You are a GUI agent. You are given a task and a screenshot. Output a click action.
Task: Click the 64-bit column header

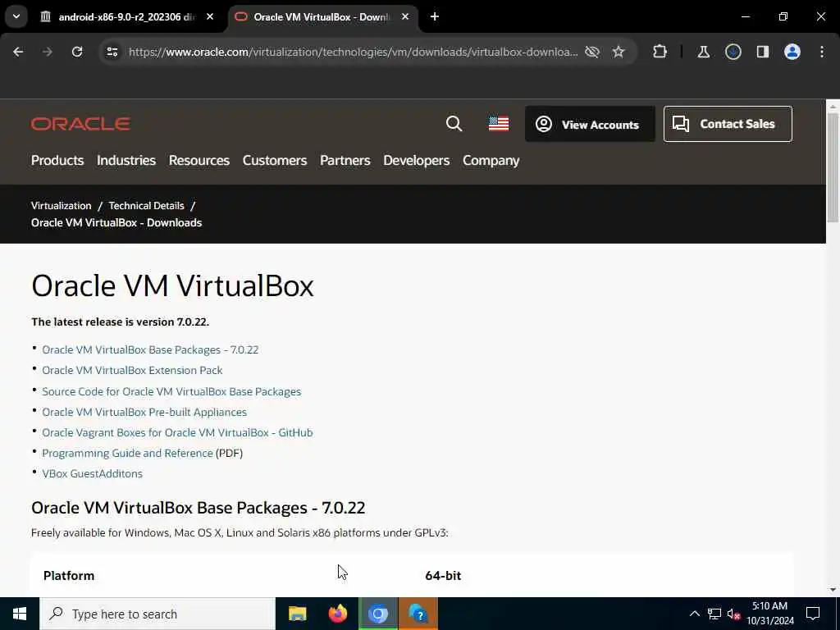pos(442,576)
